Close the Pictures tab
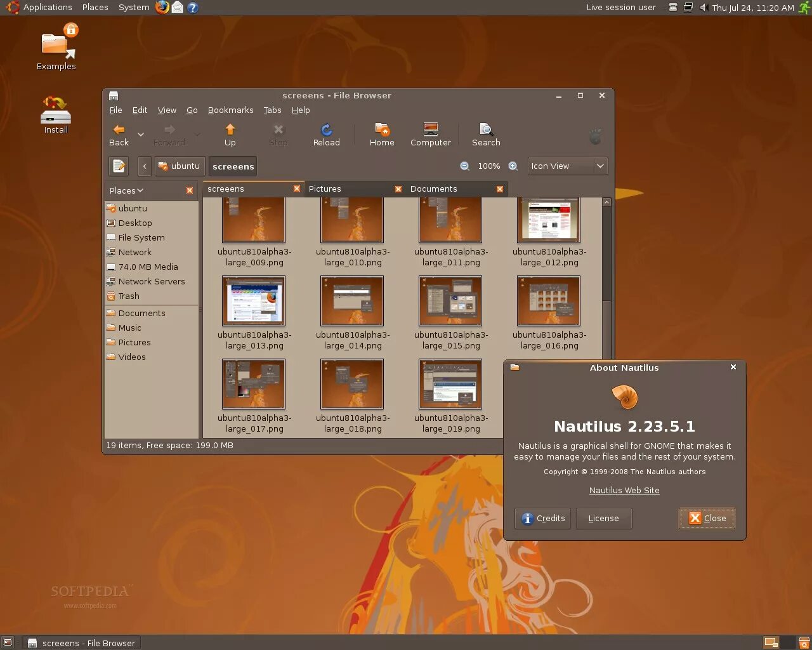This screenshot has width=812, height=650. tap(398, 189)
